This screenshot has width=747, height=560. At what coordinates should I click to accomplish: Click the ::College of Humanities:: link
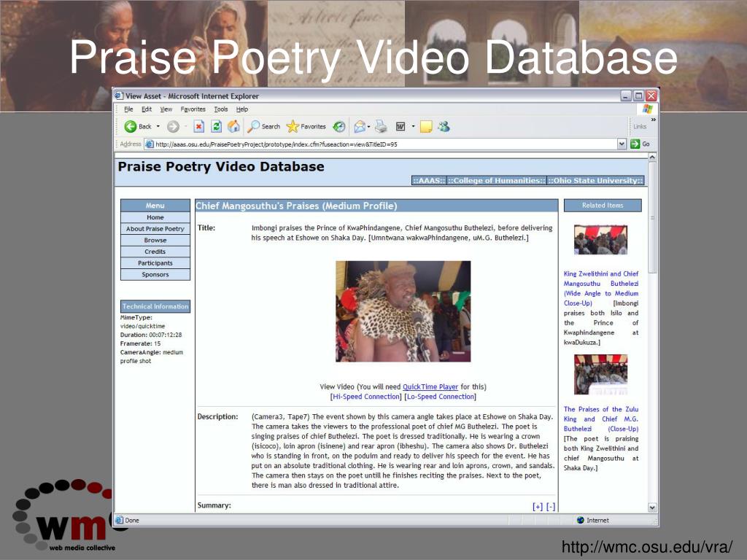coord(496,181)
